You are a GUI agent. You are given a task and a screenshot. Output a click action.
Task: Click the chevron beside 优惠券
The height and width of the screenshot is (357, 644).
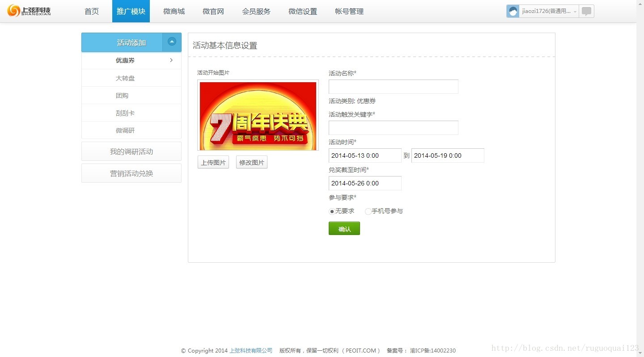pyautogui.click(x=171, y=60)
